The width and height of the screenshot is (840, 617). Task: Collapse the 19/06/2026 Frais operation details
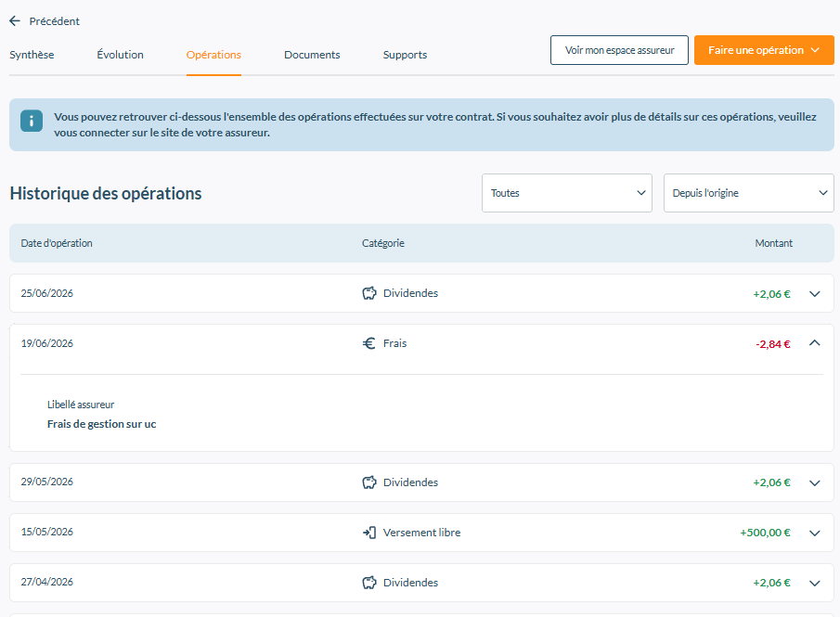[814, 342]
